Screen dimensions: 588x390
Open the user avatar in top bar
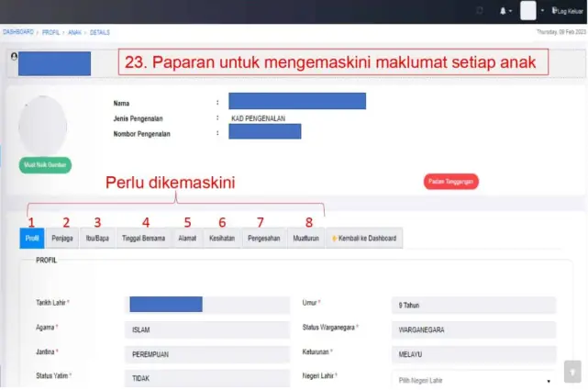click(x=528, y=10)
